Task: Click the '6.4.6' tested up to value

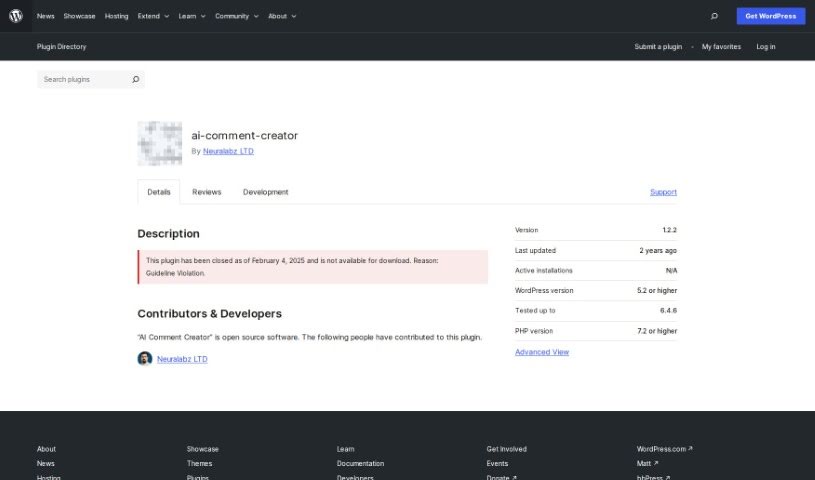Action: pos(668,310)
